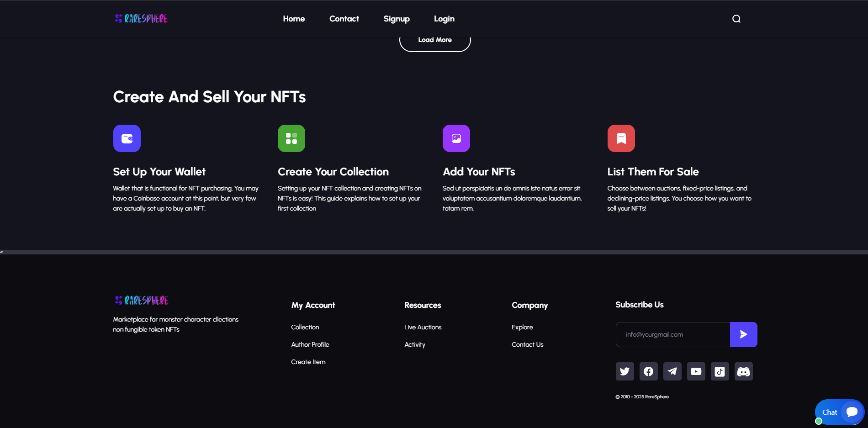Click the red bookmark sale icon

621,138
